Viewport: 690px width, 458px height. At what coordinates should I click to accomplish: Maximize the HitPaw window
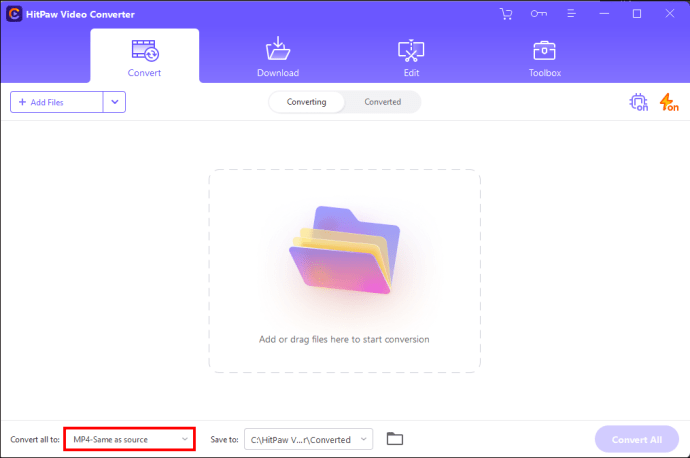click(x=637, y=14)
